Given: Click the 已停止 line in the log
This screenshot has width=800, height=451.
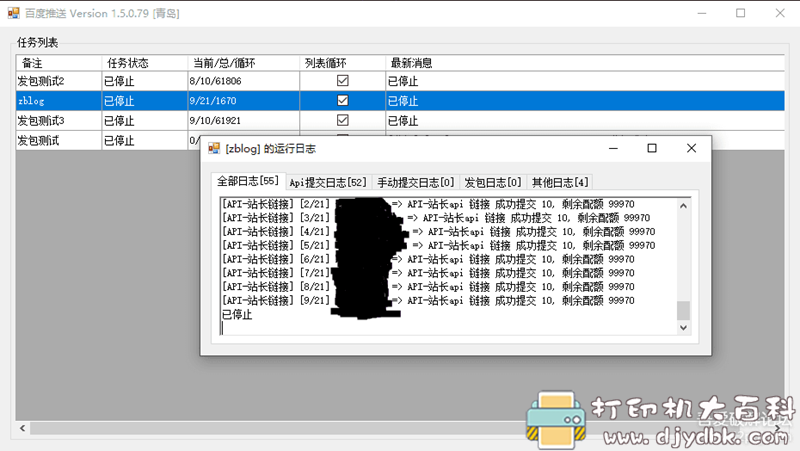Looking at the screenshot, I should click(237, 314).
